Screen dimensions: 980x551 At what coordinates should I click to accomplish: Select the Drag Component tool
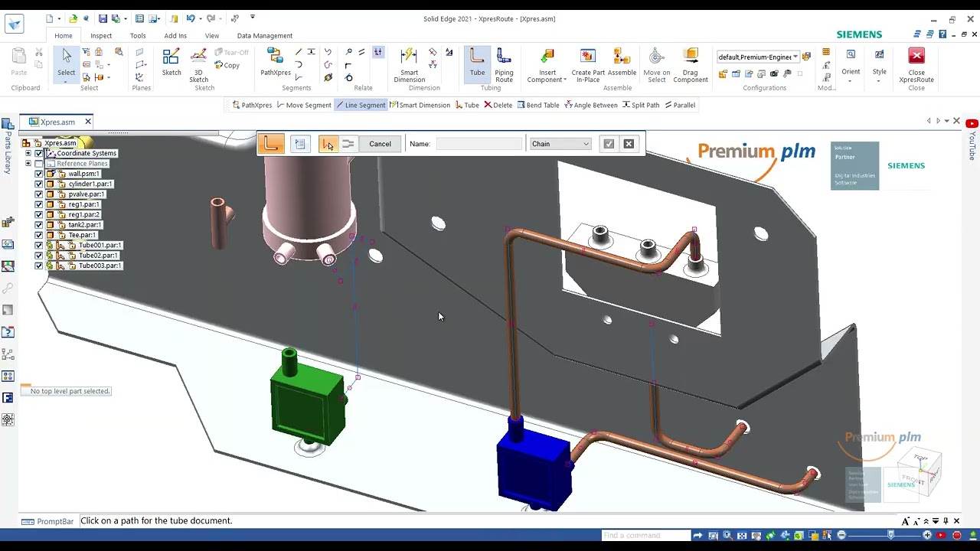pos(690,65)
